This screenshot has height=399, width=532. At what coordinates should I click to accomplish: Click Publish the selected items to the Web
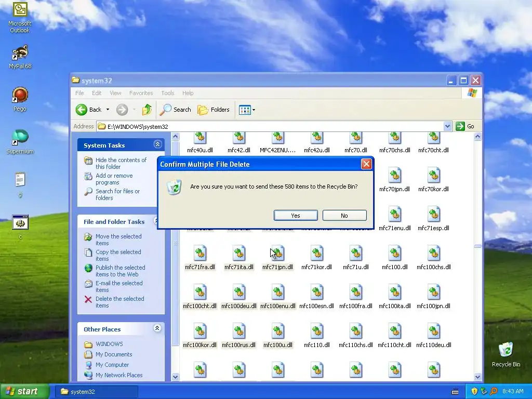pyautogui.click(x=120, y=271)
